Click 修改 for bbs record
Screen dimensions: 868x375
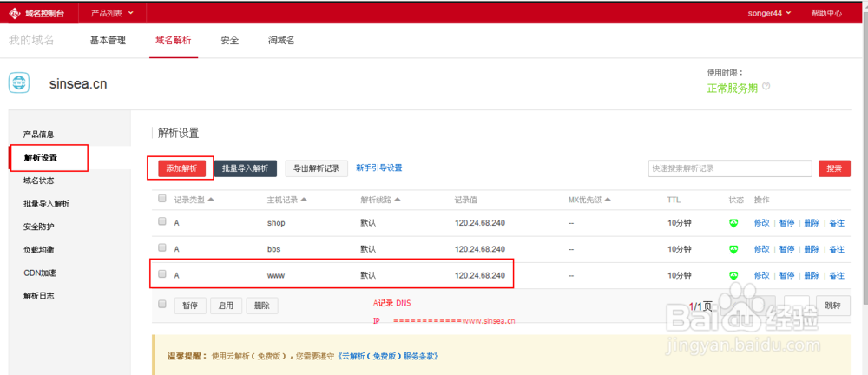762,249
